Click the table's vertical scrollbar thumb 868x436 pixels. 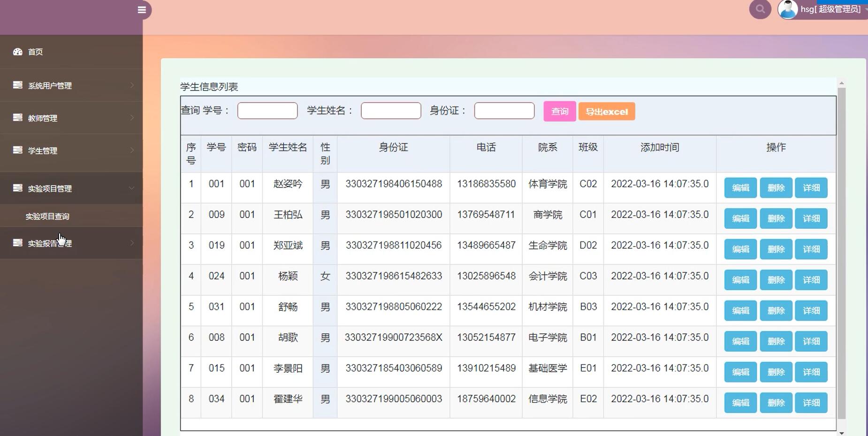coord(842,253)
